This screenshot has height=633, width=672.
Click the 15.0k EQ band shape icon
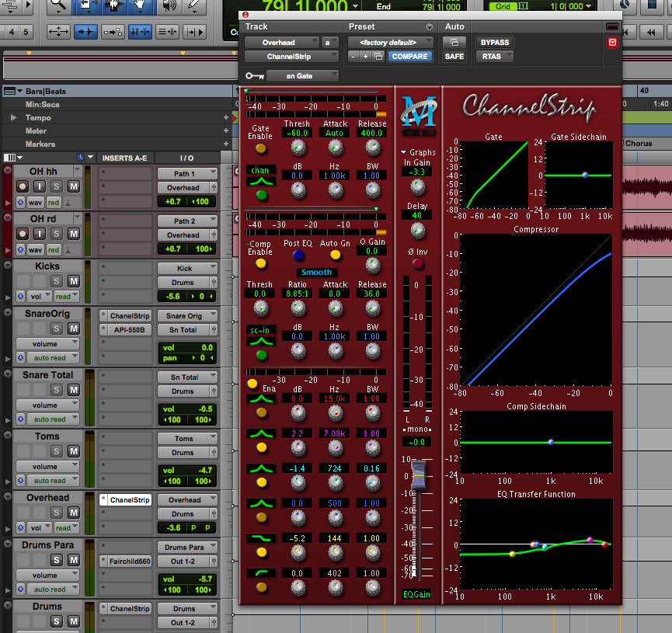[x=261, y=399]
